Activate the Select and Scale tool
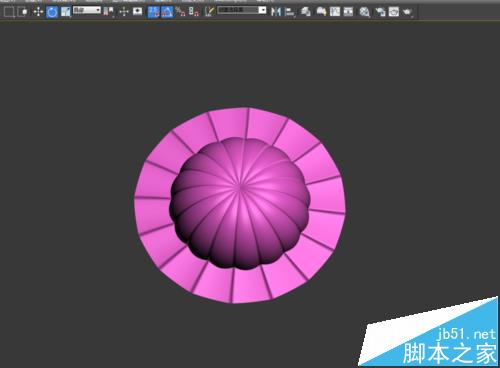 [x=66, y=12]
